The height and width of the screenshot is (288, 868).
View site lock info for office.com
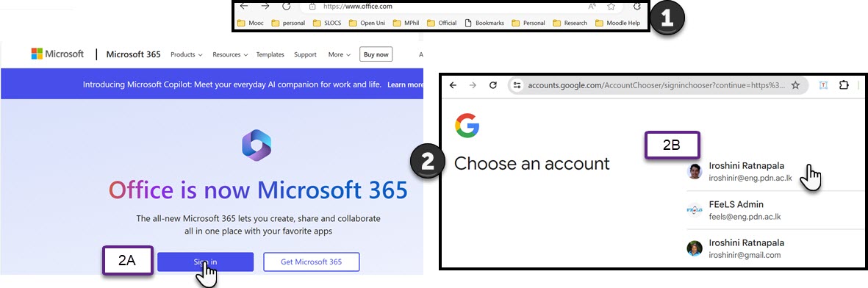[x=312, y=7]
